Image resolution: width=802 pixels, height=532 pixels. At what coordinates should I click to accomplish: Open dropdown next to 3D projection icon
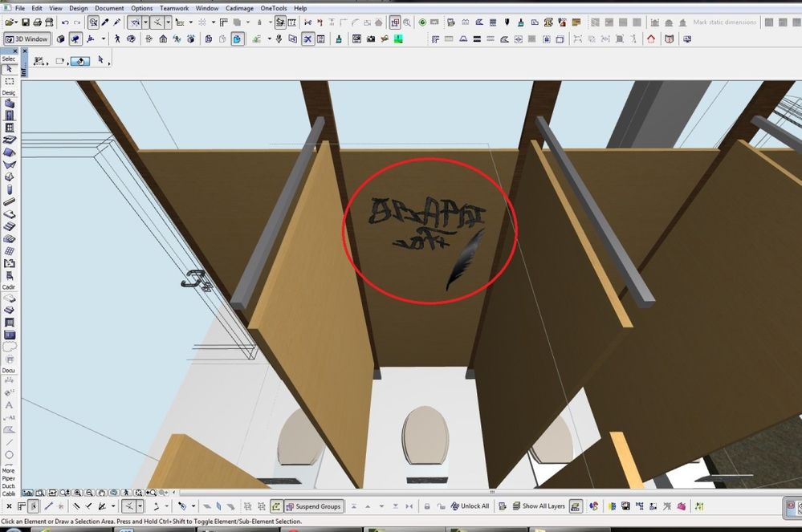104,39
